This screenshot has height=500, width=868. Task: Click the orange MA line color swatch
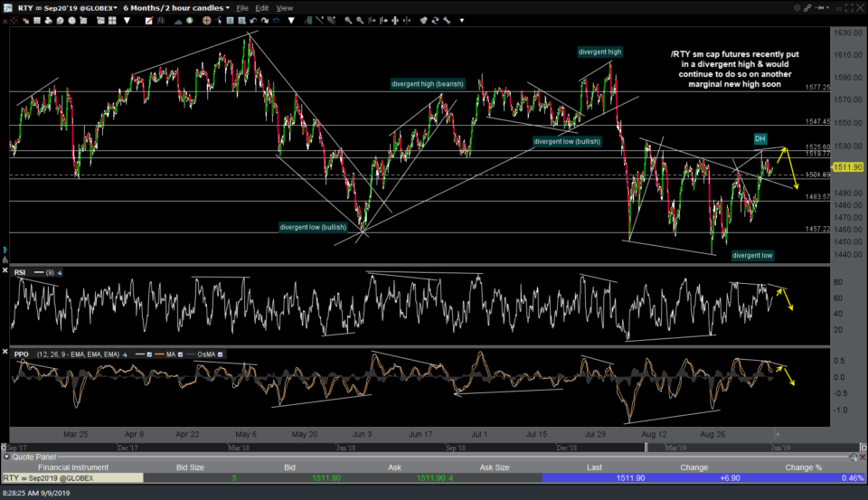[x=159, y=354]
